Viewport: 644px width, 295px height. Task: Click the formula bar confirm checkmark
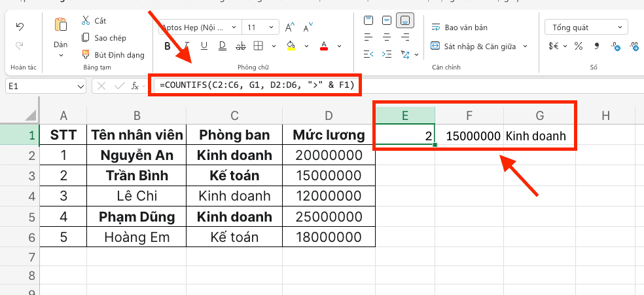pyautogui.click(x=120, y=86)
